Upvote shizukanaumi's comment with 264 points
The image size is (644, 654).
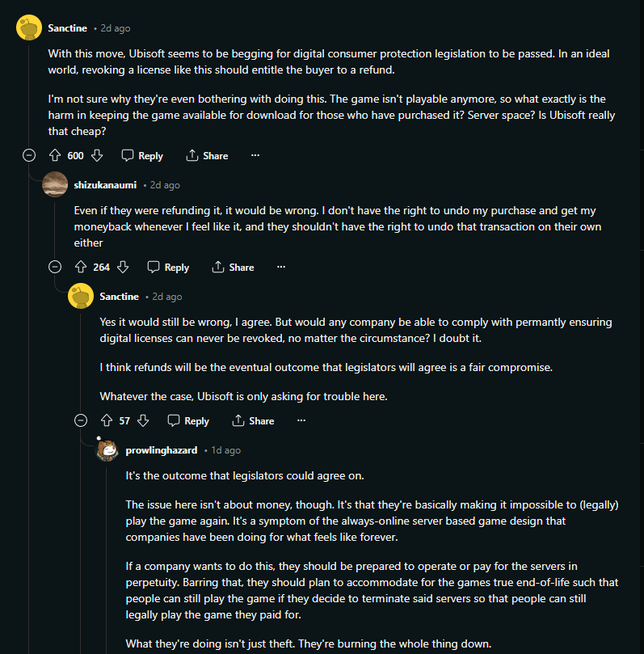click(x=81, y=267)
